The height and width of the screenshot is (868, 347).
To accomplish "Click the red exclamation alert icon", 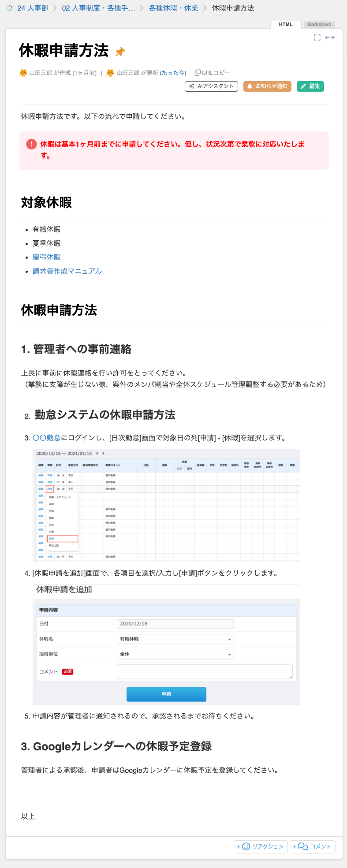I will pyautogui.click(x=31, y=144).
